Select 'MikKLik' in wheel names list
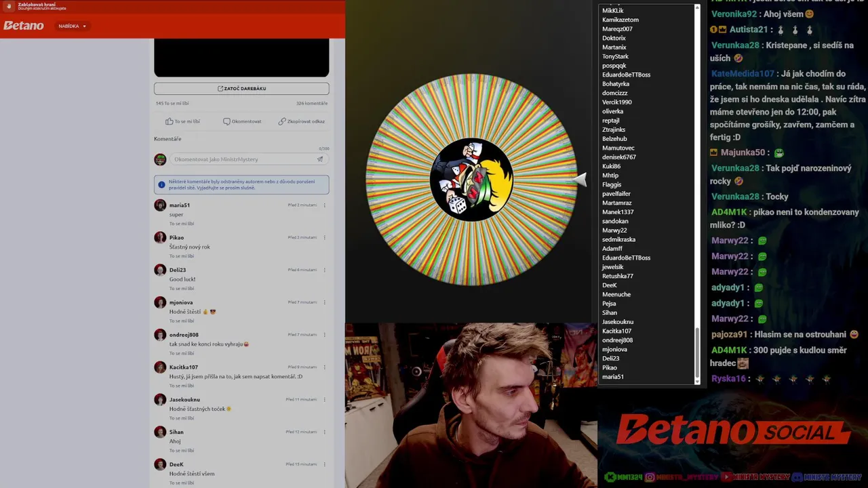The image size is (868, 488). point(613,11)
